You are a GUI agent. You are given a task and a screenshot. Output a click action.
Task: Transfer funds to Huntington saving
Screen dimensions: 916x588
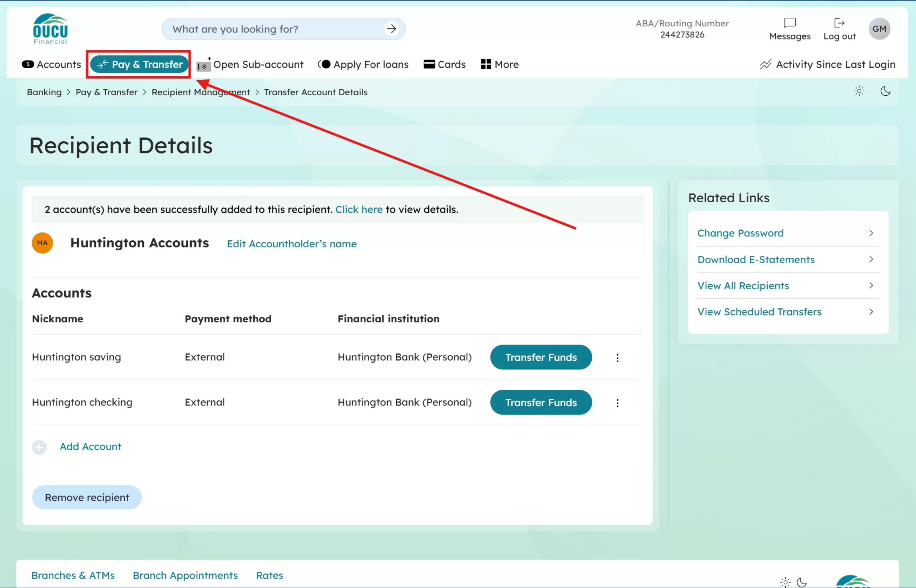[541, 357]
